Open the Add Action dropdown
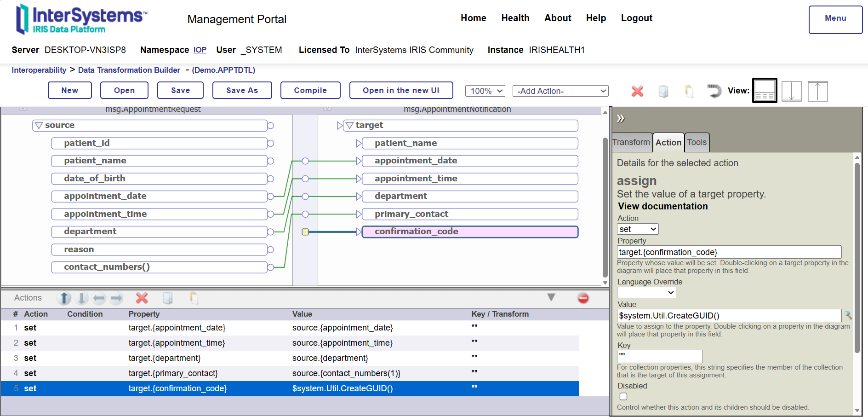The width and height of the screenshot is (868, 417). click(560, 91)
